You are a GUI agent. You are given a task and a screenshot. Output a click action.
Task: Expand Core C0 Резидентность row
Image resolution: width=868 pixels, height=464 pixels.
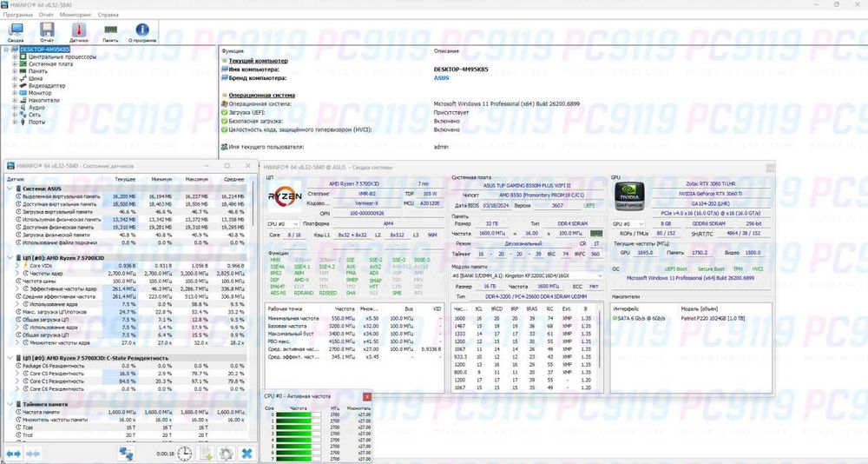click(x=17, y=374)
